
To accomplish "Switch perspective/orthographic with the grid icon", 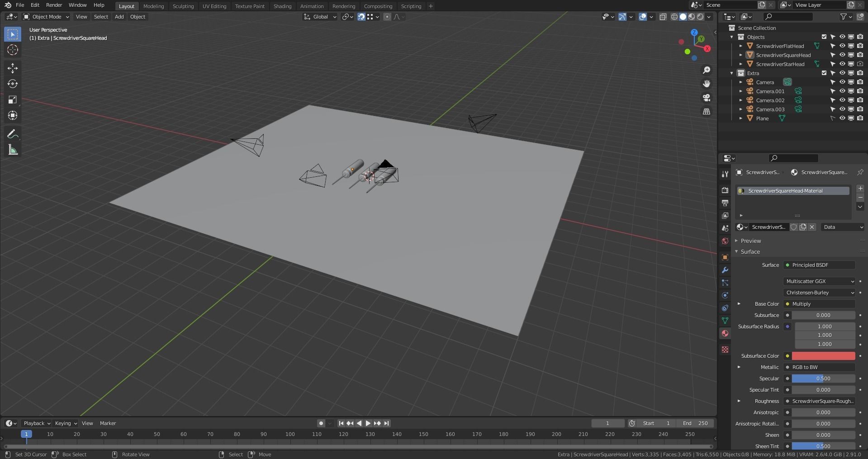I will (707, 111).
